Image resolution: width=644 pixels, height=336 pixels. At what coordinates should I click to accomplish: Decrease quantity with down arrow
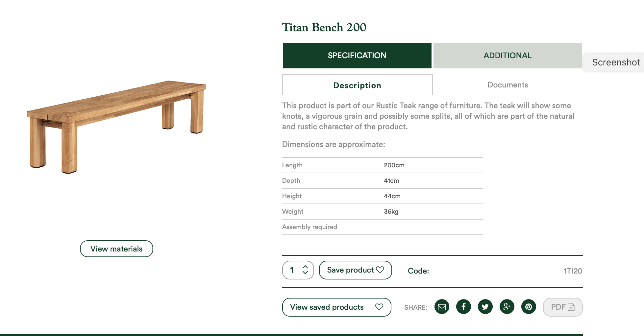coord(305,273)
